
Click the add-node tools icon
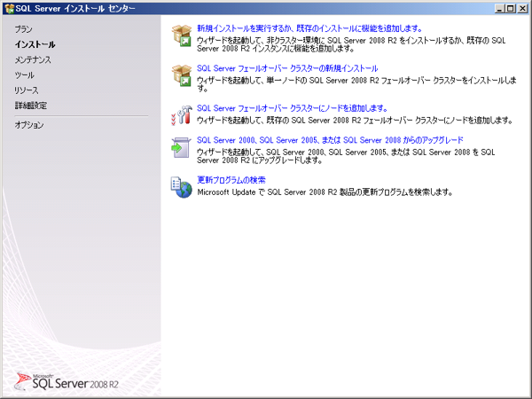click(182, 114)
